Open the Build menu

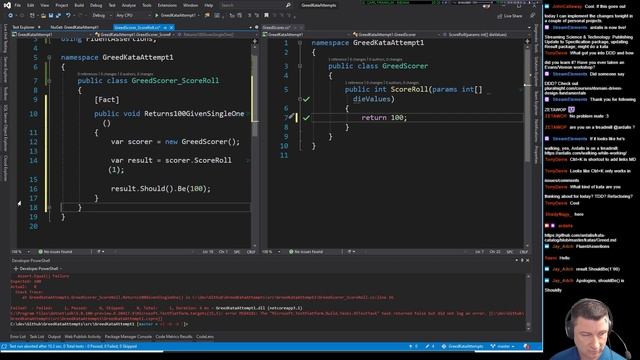coord(79,5)
